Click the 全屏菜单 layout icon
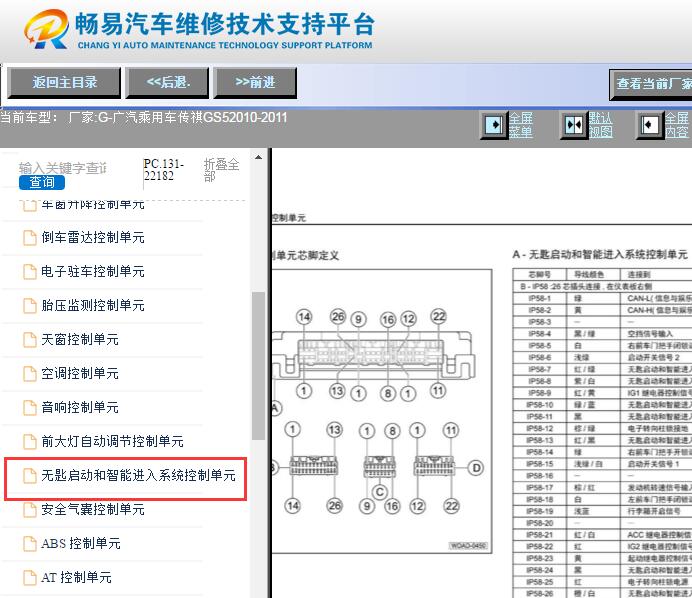692x598 pixels. (494, 125)
